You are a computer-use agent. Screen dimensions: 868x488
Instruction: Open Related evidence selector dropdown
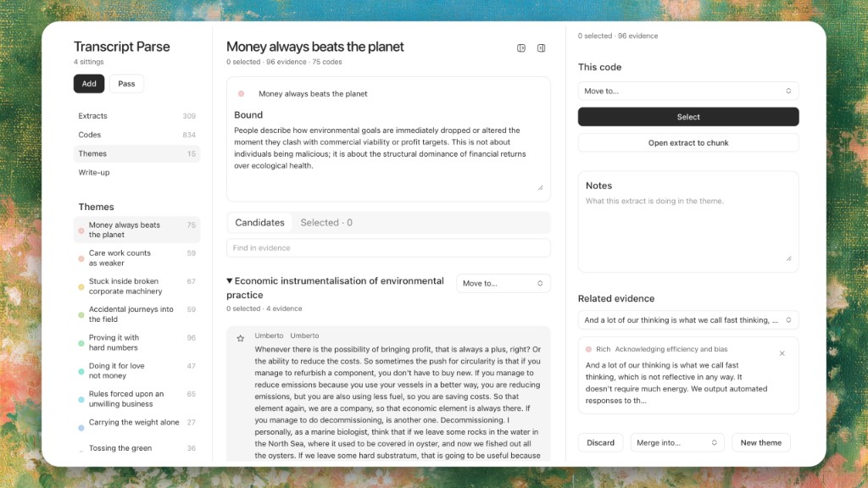[688, 319]
